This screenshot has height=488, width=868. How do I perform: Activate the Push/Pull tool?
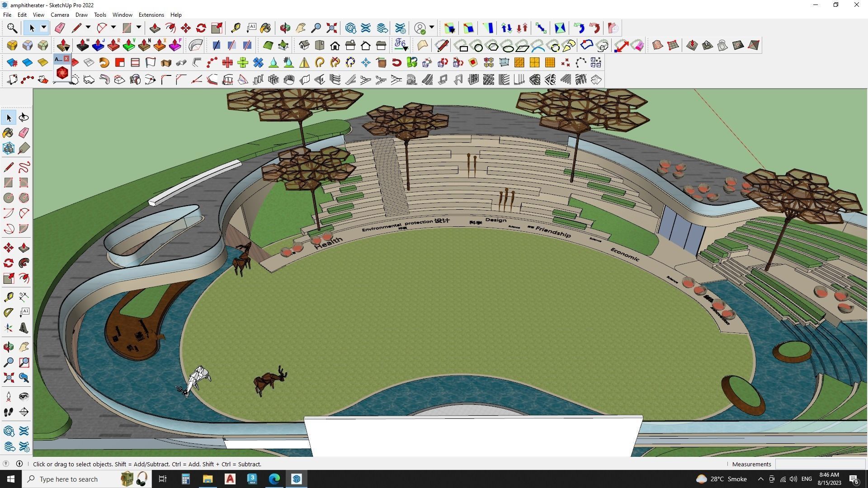click(x=24, y=247)
